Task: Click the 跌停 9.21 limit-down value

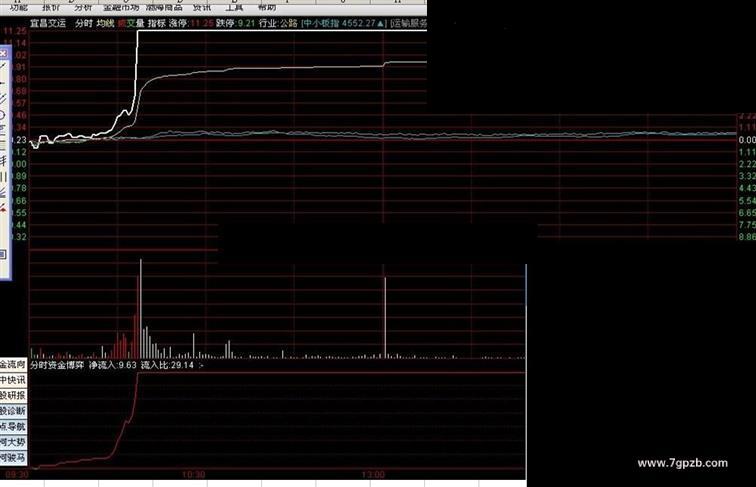Action: coord(235,23)
